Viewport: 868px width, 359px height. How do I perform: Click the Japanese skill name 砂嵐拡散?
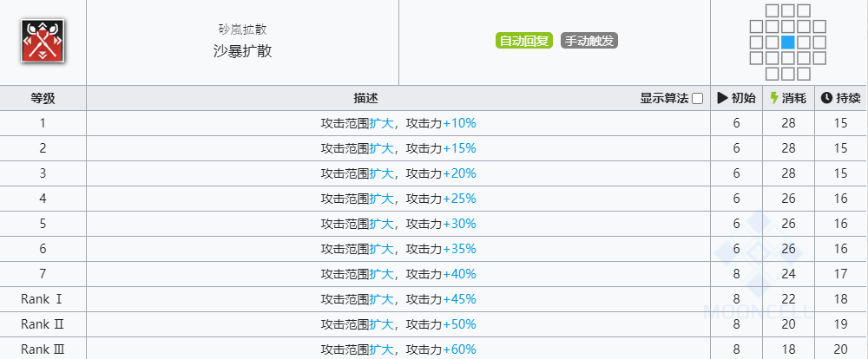pyautogui.click(x=242, y=29)
